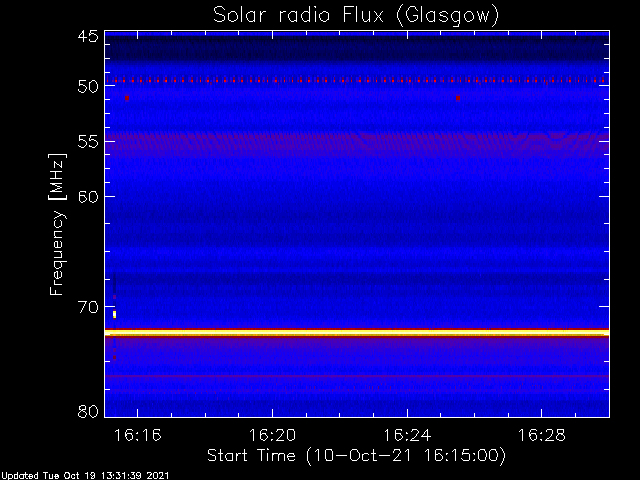Click the 45 MHz frequency axis label
Viewport: 640px width, 480px height.
click(88, 36)
